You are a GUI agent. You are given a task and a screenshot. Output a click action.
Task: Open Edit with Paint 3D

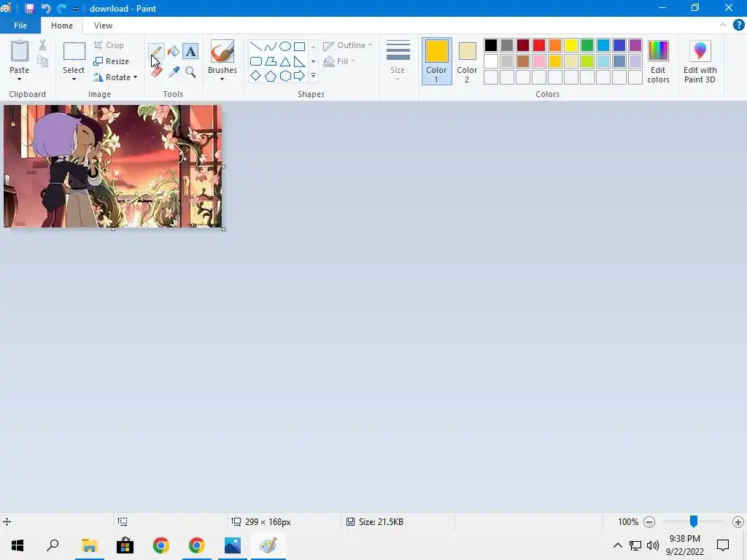pos(700,62)
